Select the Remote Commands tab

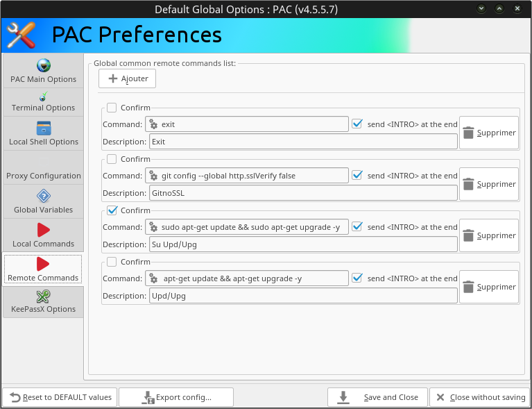43,269
